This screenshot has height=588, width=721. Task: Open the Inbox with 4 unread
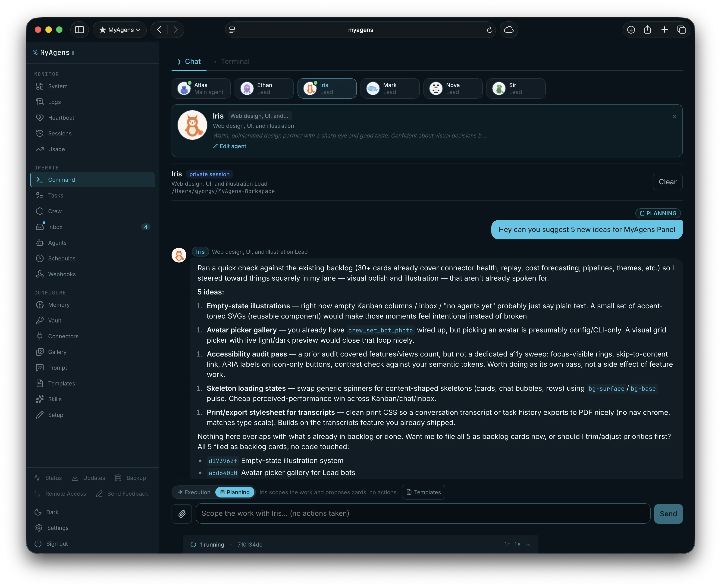click(x=92, y=227)
